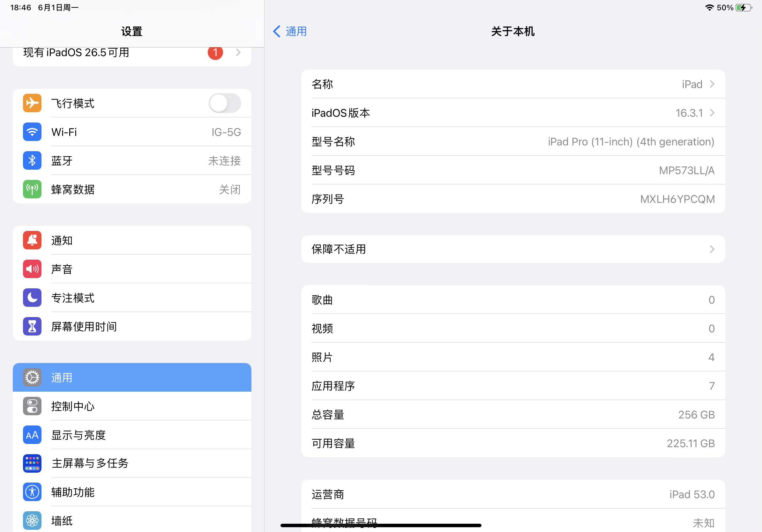Tap the 视频 row label

click(x=322, y=329)
